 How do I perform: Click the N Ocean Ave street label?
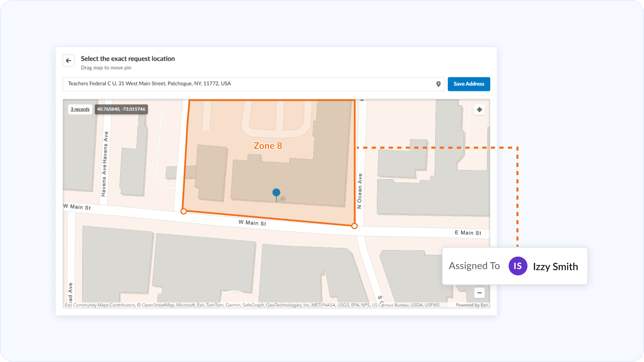pos(360,191)
